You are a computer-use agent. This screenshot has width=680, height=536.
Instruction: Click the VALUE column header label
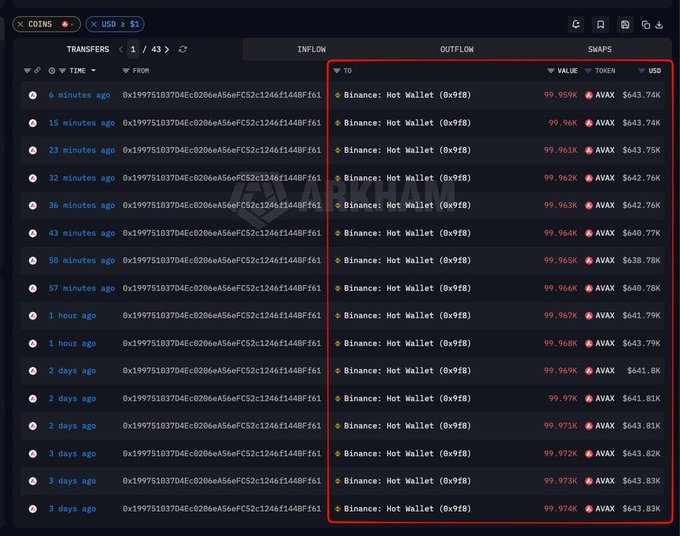[567, 71]
